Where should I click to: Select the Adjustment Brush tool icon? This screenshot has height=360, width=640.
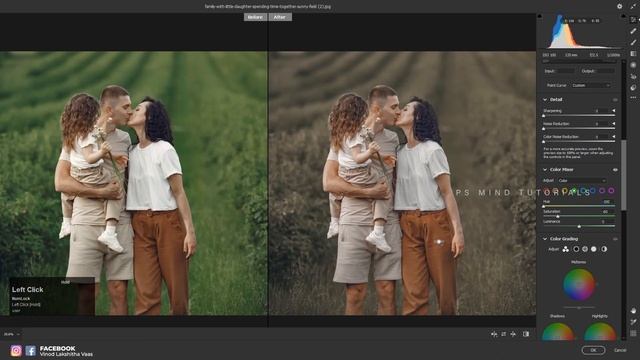[633, 42]
